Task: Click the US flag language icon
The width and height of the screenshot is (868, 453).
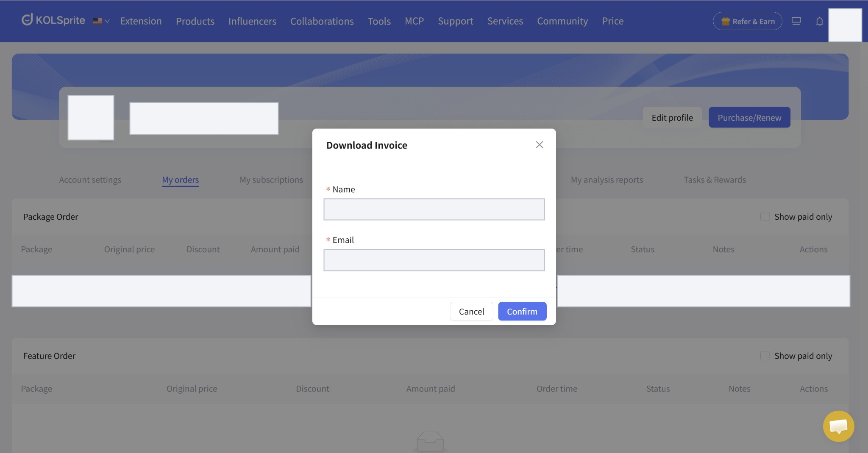Action: pos(97,21)
